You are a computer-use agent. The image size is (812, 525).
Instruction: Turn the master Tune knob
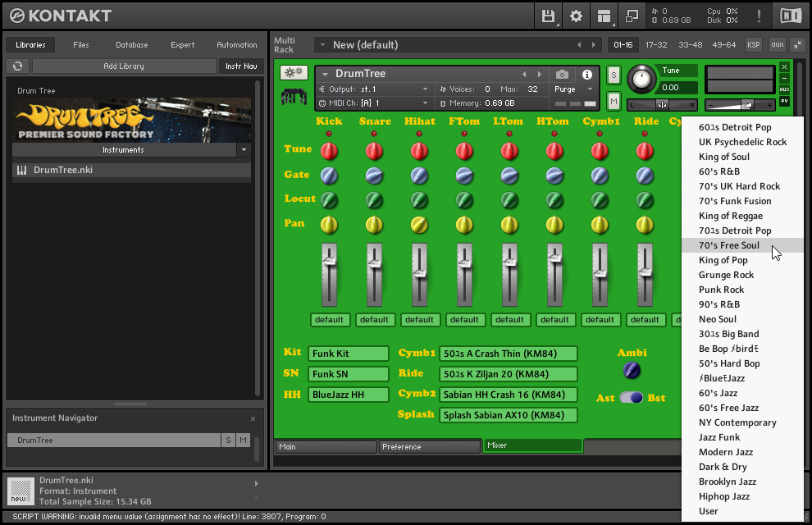click(x=641, y=80)
